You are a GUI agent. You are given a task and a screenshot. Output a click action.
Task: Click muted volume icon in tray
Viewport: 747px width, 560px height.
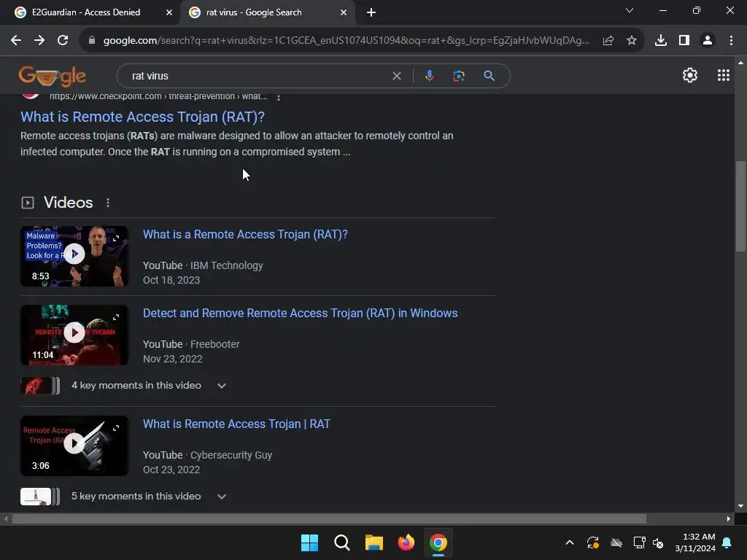[x=658, y=542]
